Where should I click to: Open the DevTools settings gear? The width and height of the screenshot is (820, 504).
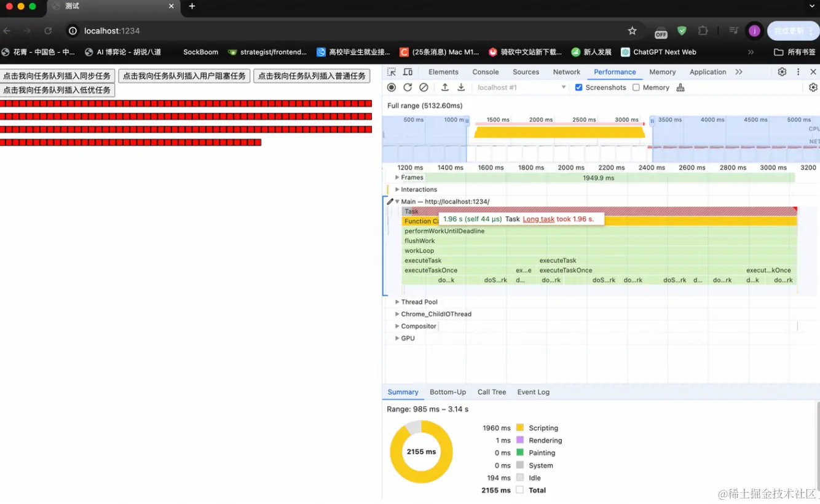pos(782,72)
